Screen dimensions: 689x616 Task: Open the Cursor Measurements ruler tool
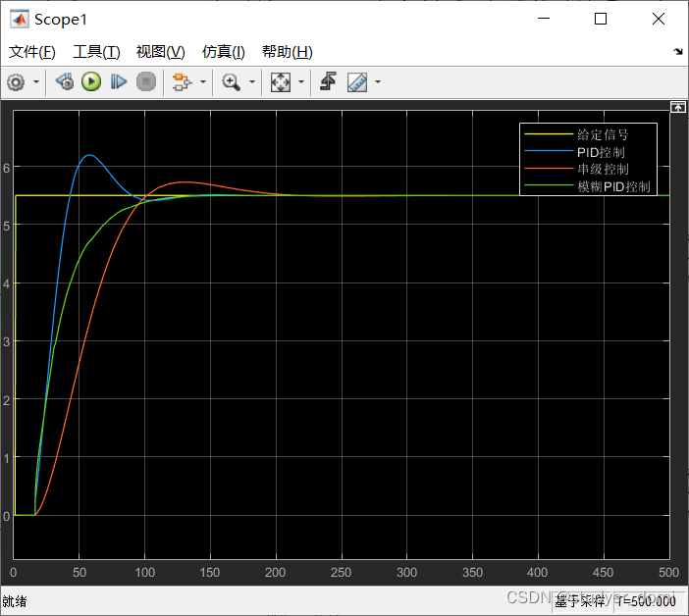click(356, 82)
